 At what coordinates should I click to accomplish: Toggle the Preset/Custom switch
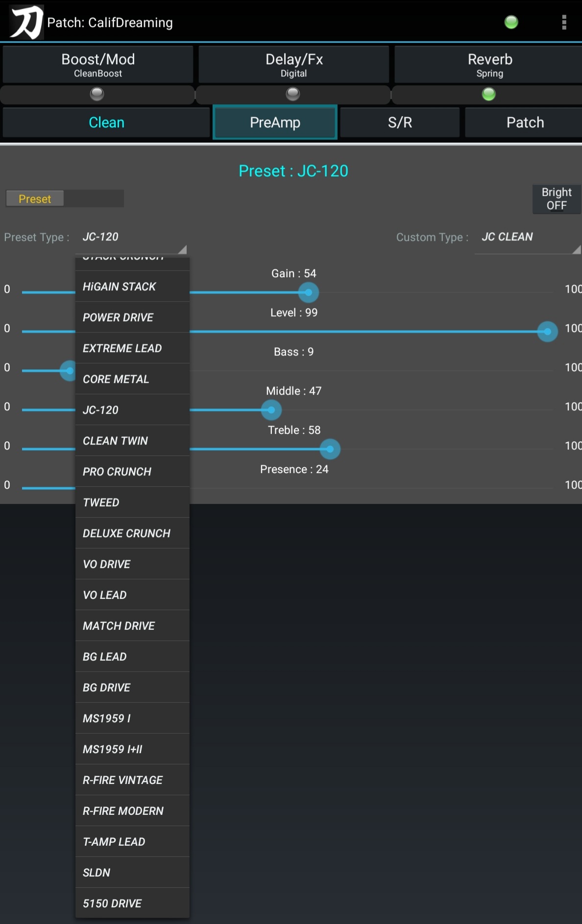click(x=65, y=199)
